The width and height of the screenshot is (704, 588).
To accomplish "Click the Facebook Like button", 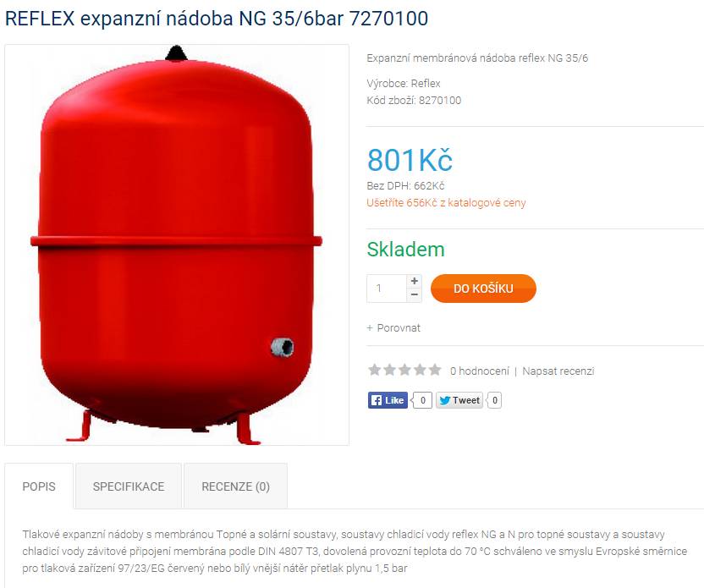I will coord(388,400).
